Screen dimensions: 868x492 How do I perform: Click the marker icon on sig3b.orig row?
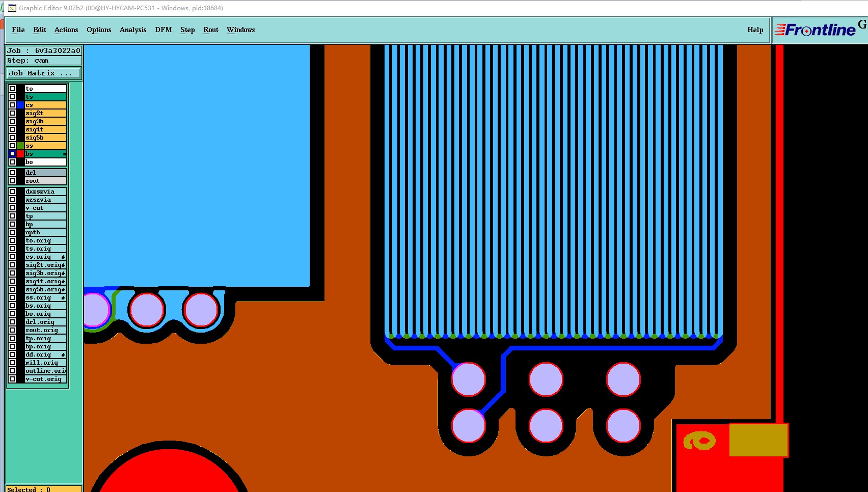tap(63, 273)
